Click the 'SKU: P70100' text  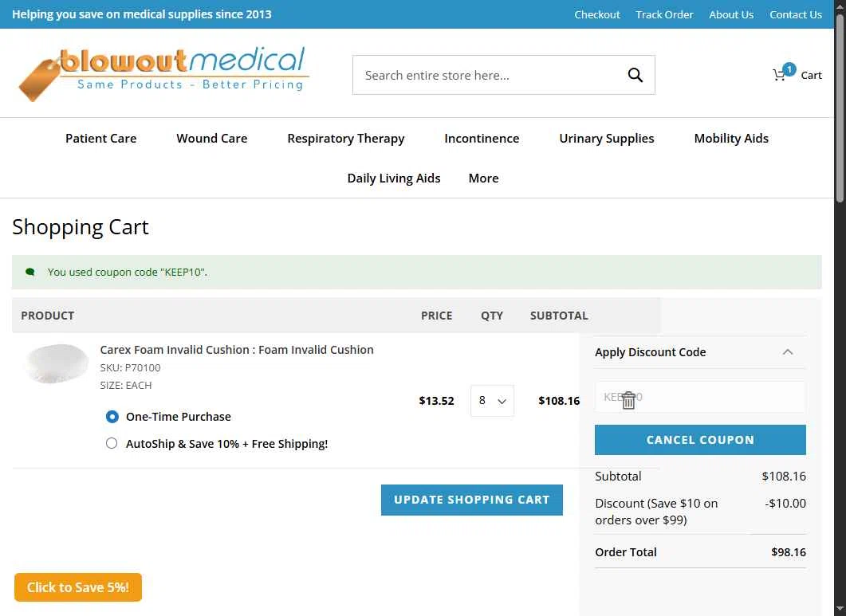click(130, 367)
